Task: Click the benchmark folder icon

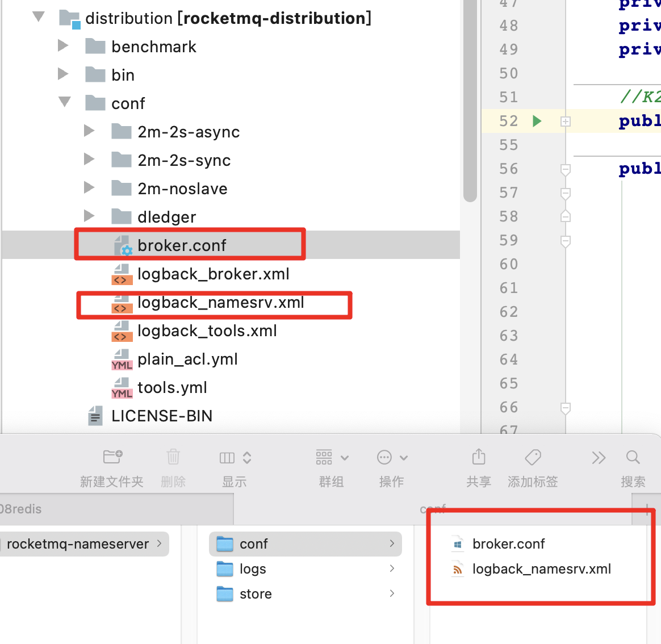Action: pyautogui.click(x=95, y=47)
